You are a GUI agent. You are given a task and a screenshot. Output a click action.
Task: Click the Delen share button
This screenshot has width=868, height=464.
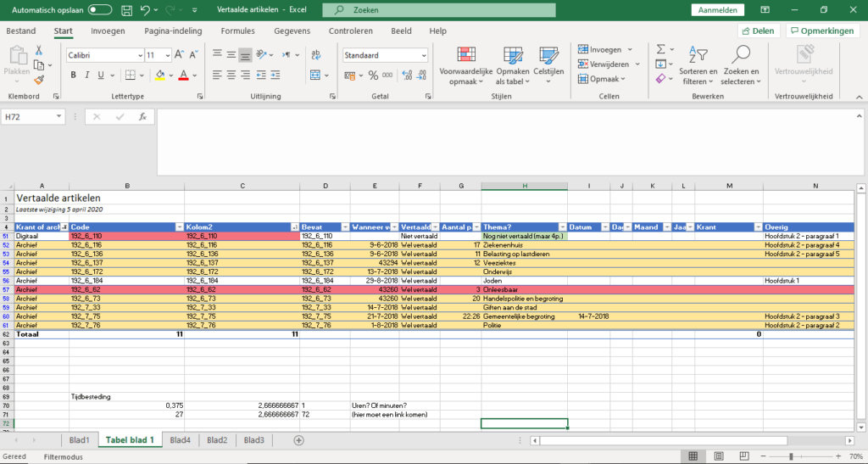758,31
